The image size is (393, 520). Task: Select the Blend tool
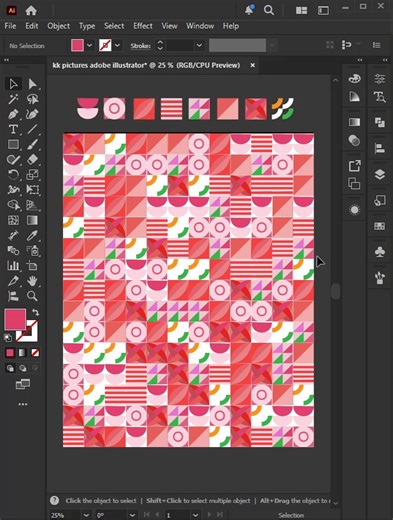pyautogui.click(x=13, y=251)
